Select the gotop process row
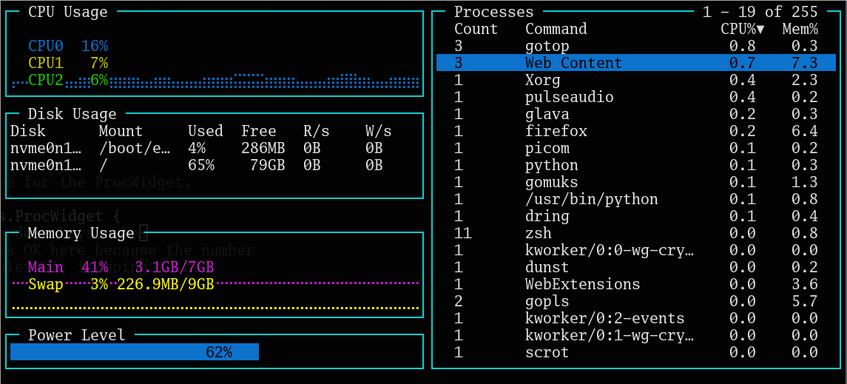 tap(636, 46)
